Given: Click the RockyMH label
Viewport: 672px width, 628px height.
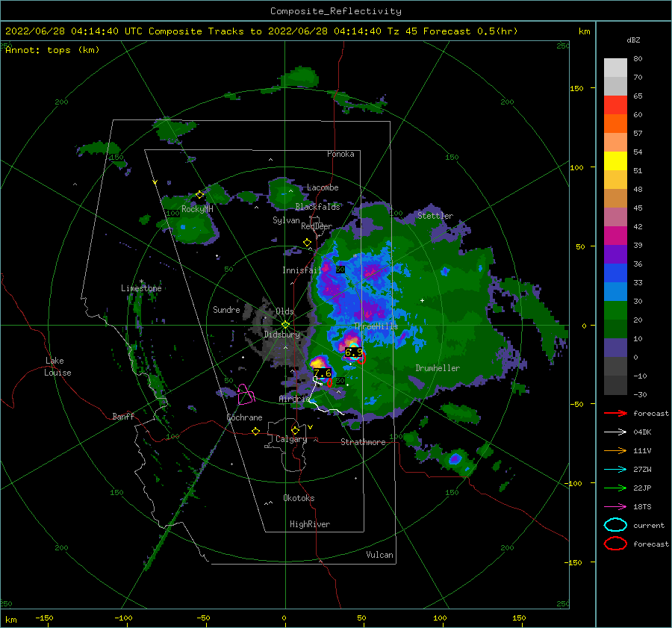Looking at the screenshot, I should pos(197,209).
